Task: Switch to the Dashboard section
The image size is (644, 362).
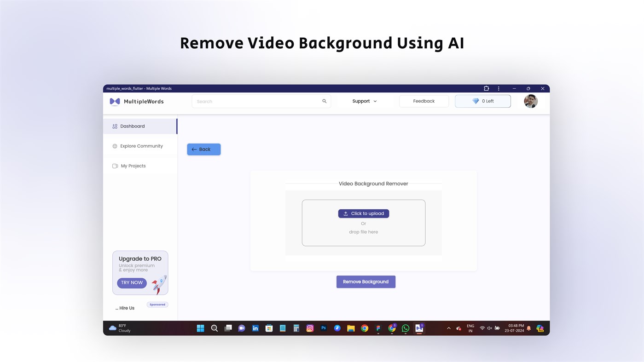Action: pos(132,126)
